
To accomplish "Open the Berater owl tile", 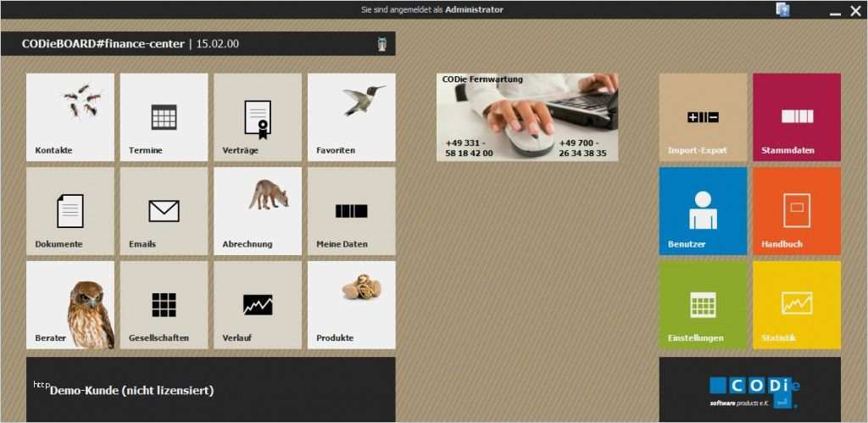I will point(70,305).
